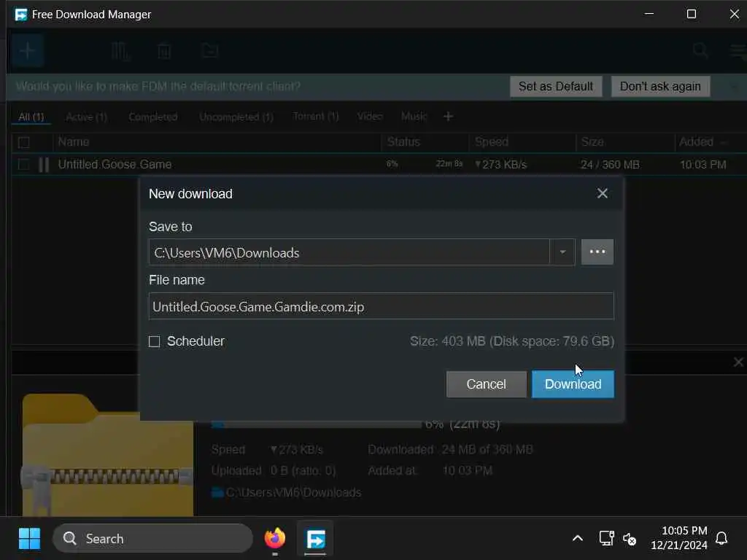Open the hamburger main menu icon
The width and height of the screenshot is (747, 560).
(x=738, y=50)
